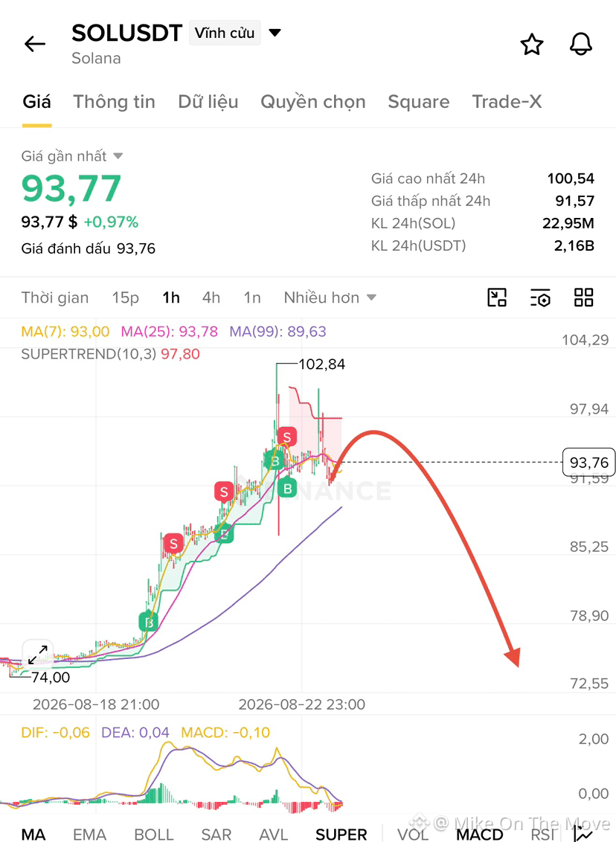Open the Nhiều hơn timeframe dropdown
The image size is (616, 842).
(x=330, y=298)
